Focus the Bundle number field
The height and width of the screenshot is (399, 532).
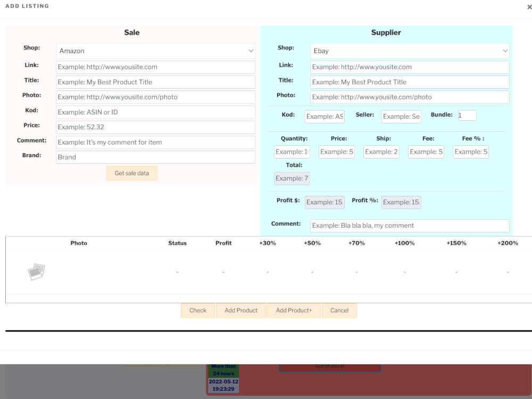pos(467,115)
